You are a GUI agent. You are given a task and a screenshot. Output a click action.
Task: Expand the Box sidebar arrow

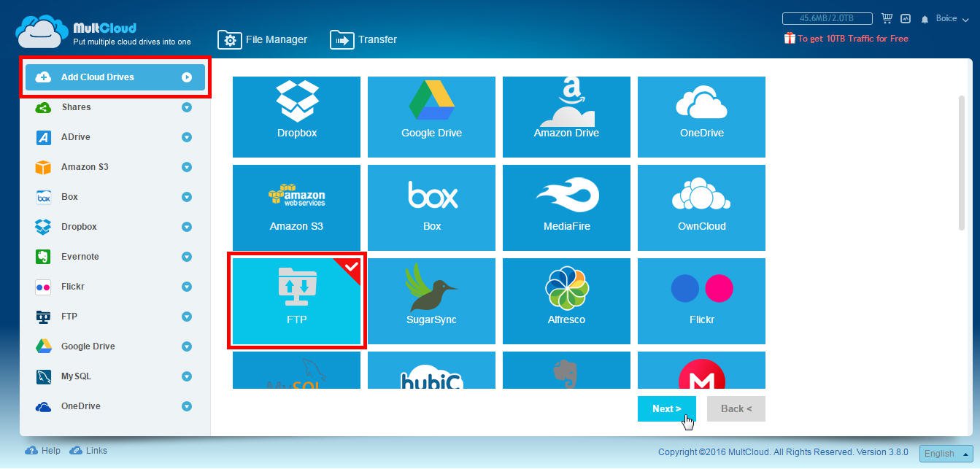pyautogui.click(x=187, y=197)
